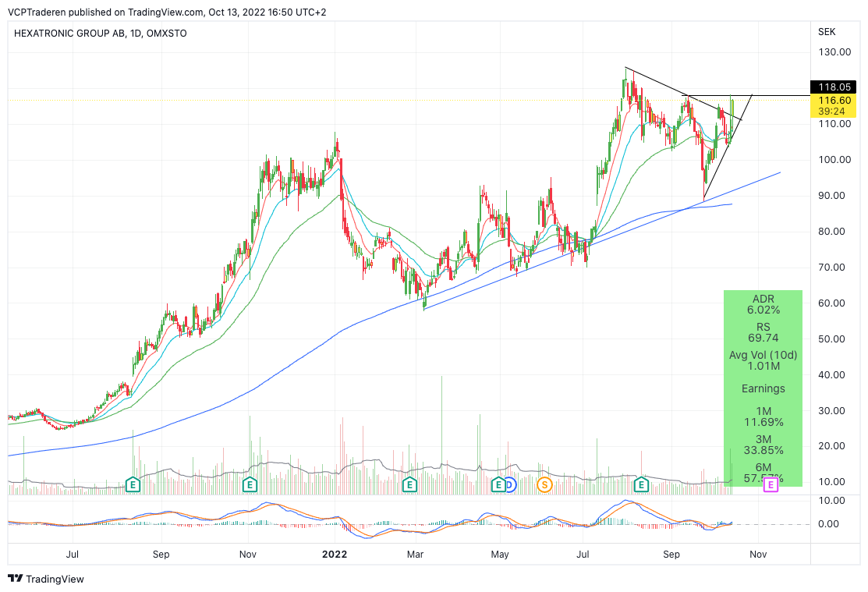
Task: Click the green earnings marker beside the dividend icon
Action: point(498,485)
